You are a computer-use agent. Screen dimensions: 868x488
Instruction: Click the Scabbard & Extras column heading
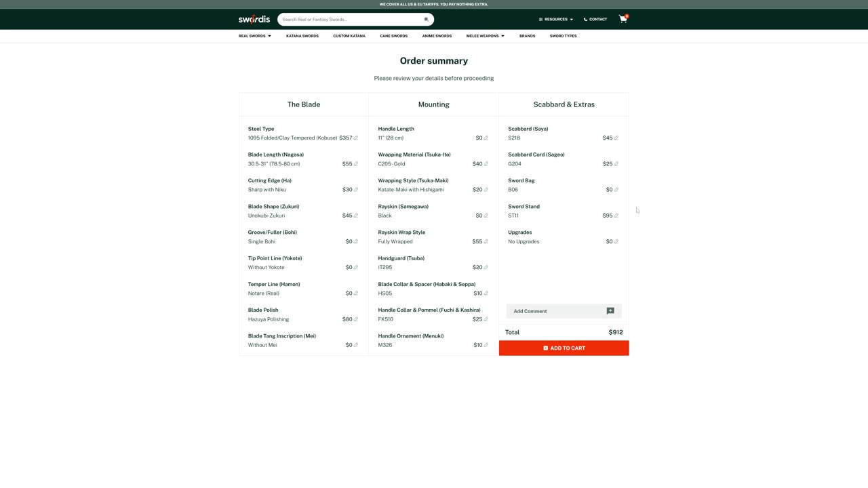[564, 104]
